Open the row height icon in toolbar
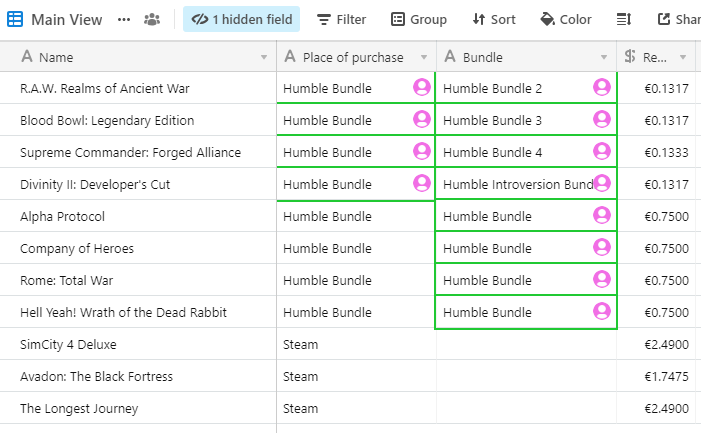Image resolution: width=701 pixels, height=433 pixels. tap(624, 19)
